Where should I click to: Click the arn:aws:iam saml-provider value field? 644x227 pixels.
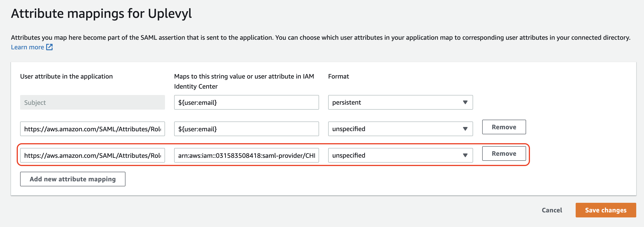[246, 155]
